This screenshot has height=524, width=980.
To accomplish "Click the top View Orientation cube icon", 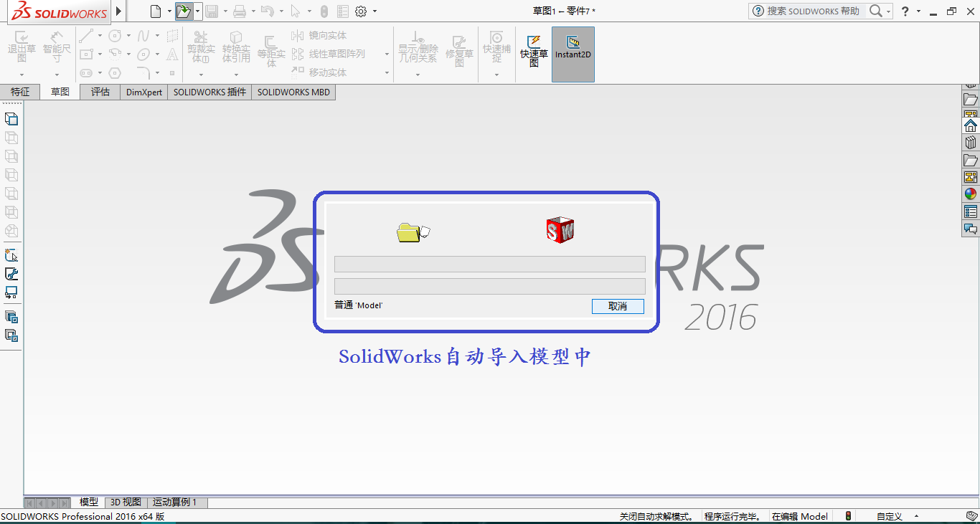I will 11,119.
